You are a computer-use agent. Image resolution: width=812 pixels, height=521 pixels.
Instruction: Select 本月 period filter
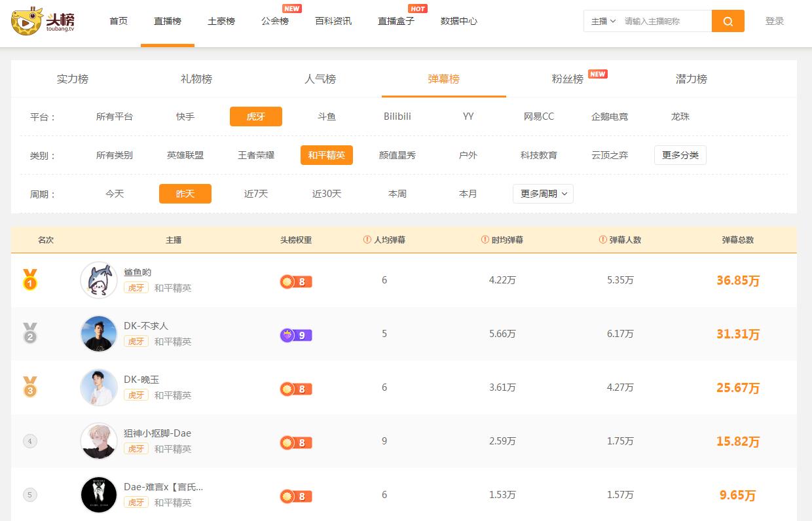pyautogui.click(x=468, y=194)
